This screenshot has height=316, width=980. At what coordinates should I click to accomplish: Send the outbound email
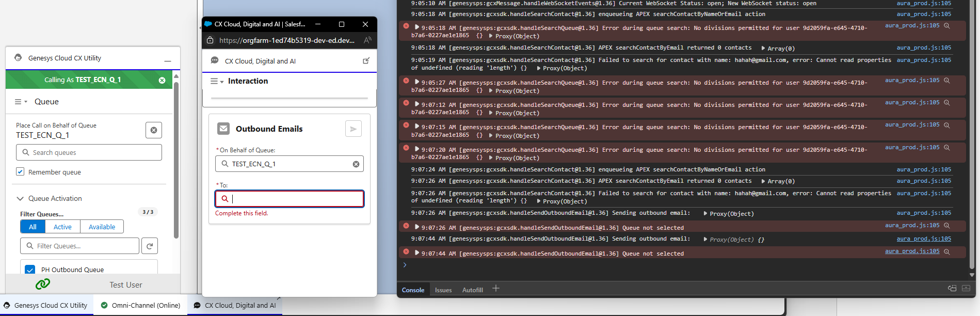(354, 129)
